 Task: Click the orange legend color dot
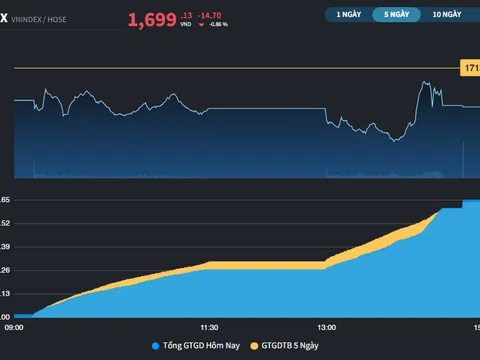pyautogui.click(x=254, y=346)
